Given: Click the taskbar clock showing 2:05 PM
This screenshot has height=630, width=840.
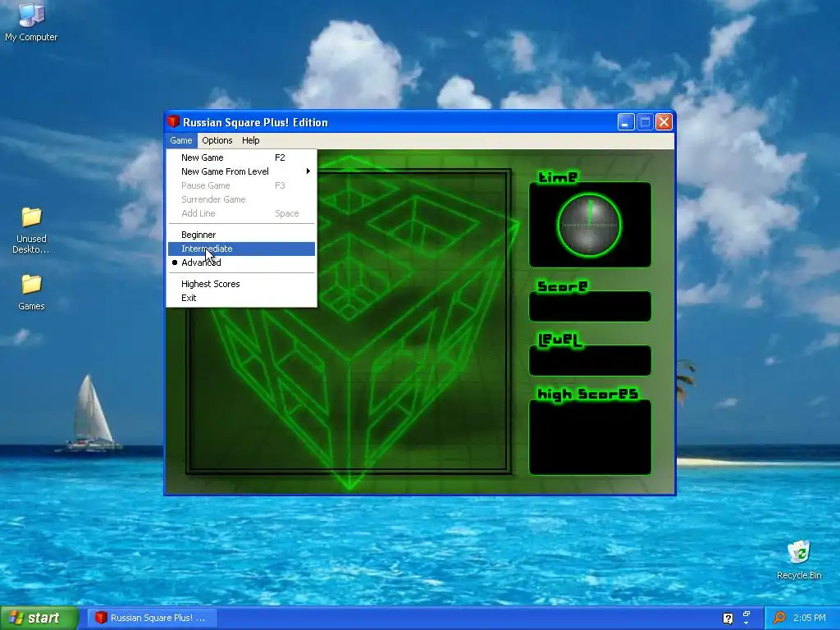Looking at the screenshot, I should (x=810, y=618).
